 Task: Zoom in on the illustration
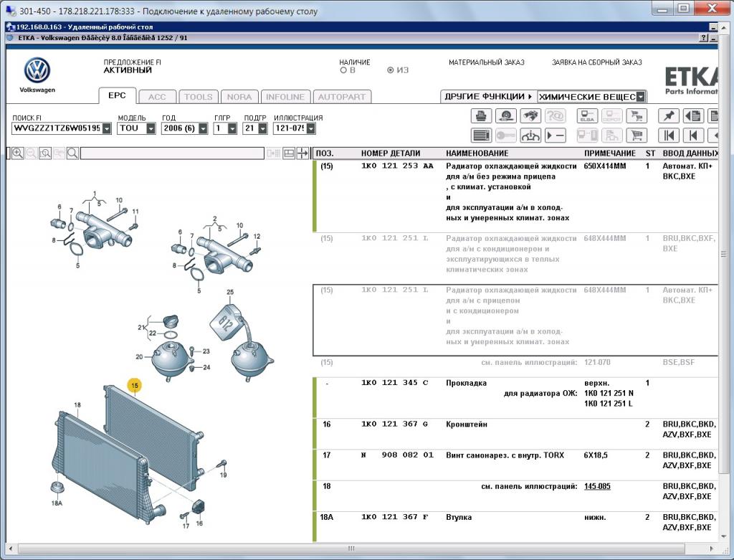click(18, 153)
